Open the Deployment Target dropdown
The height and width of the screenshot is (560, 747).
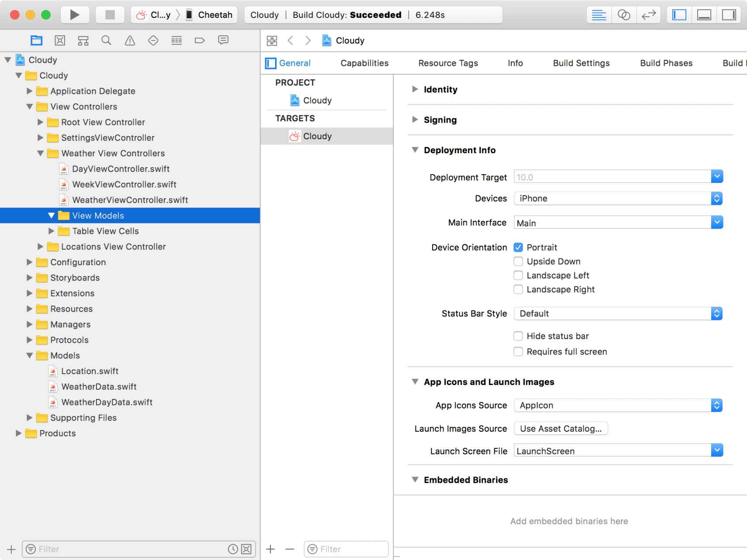[x=717, y=177]
